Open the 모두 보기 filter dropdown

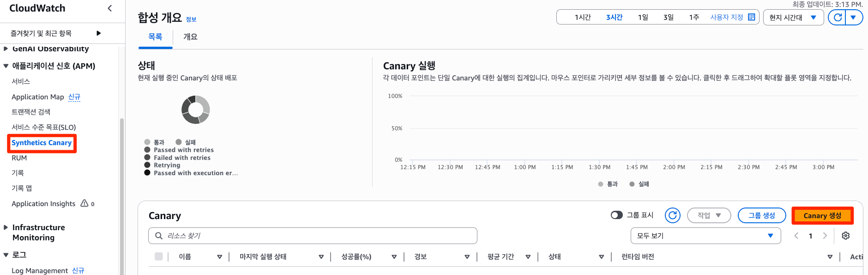(x=705, y=236)
